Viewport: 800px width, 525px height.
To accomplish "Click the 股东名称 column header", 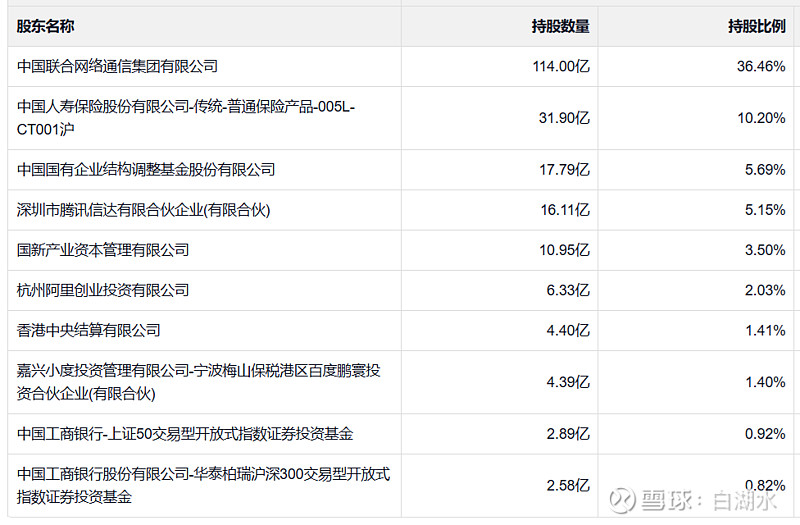I will pyautogui.click(x=45, y=26).
